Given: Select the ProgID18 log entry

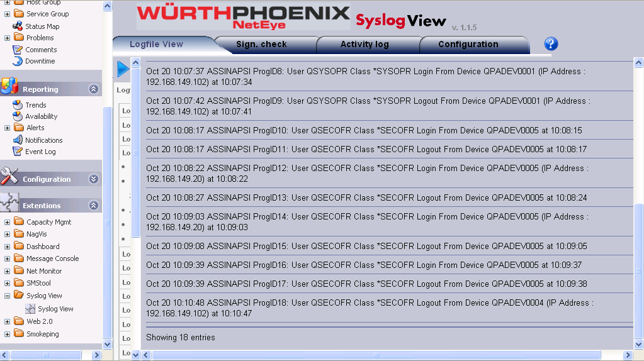Looking at the screenshot, I should (389, 308).
